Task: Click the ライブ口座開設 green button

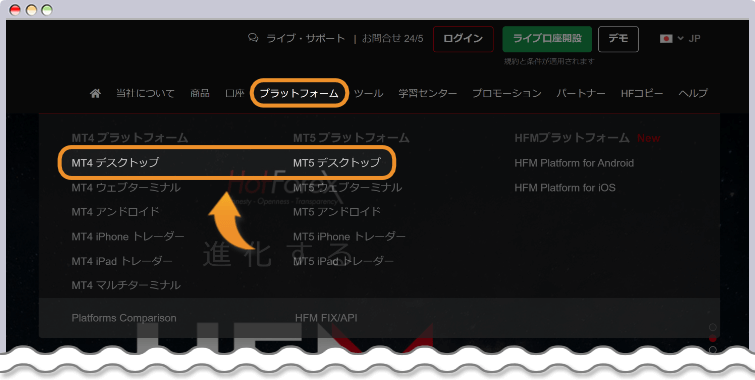Action: click(x=547, y=39)
